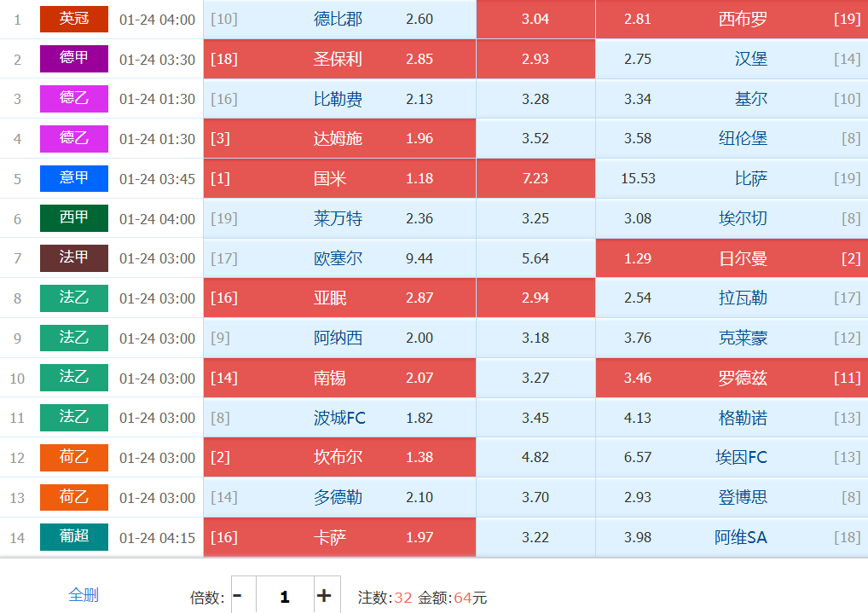
Task: Select the brown 法甲 league tag
Action: click(74, 258)
